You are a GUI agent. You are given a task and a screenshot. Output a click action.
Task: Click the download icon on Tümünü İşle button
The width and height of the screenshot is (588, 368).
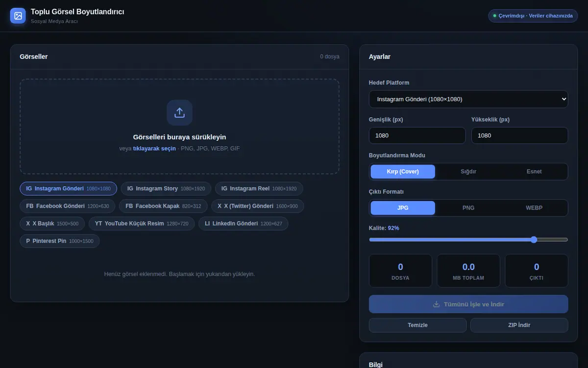point(436,304)
